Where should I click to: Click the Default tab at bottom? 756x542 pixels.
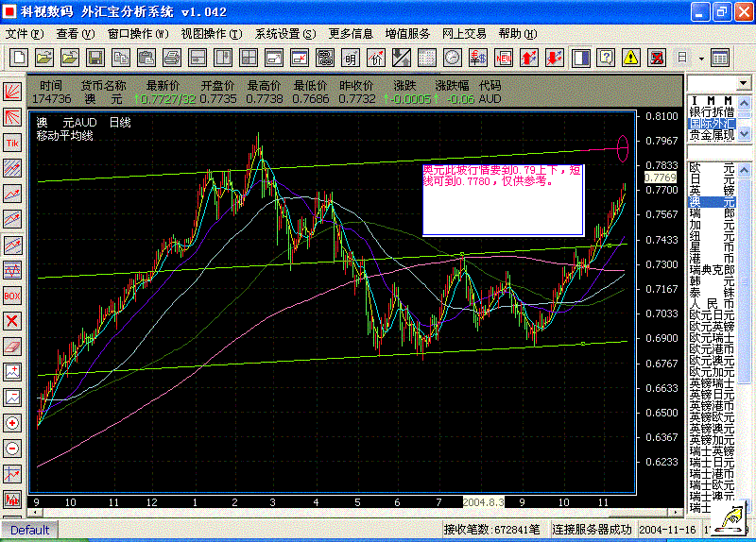tap(29, 530)
